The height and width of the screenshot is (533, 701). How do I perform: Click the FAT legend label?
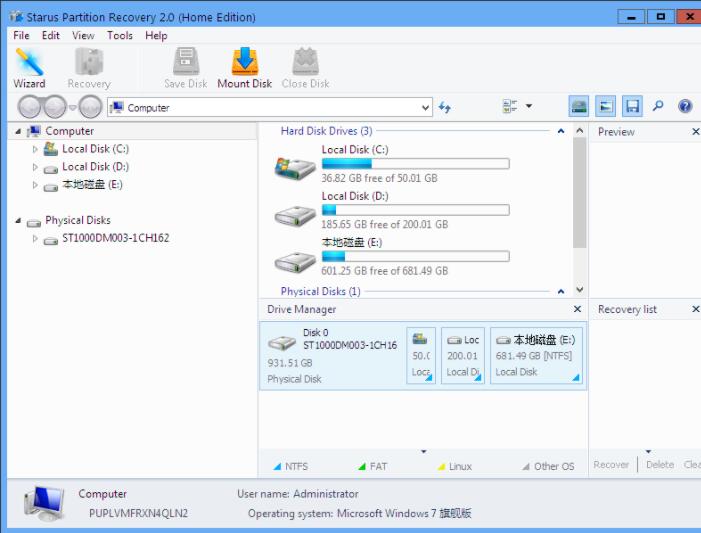[378, 466]
